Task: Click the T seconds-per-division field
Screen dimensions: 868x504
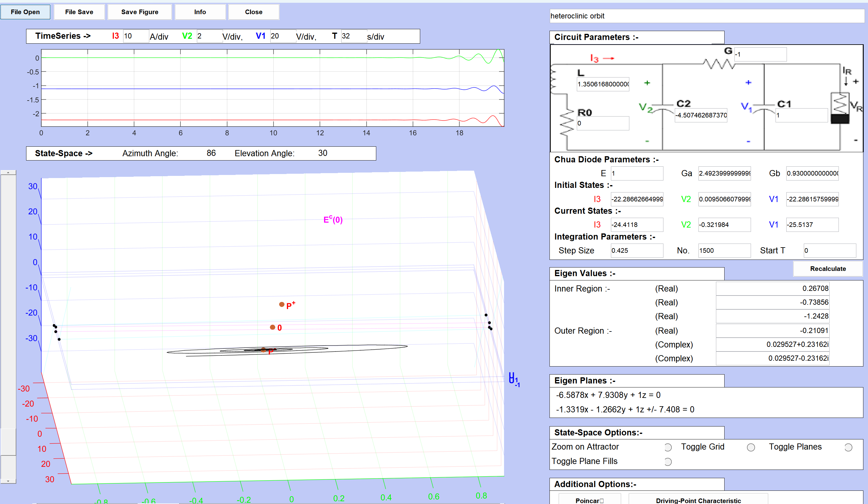Action: point(354,36)
